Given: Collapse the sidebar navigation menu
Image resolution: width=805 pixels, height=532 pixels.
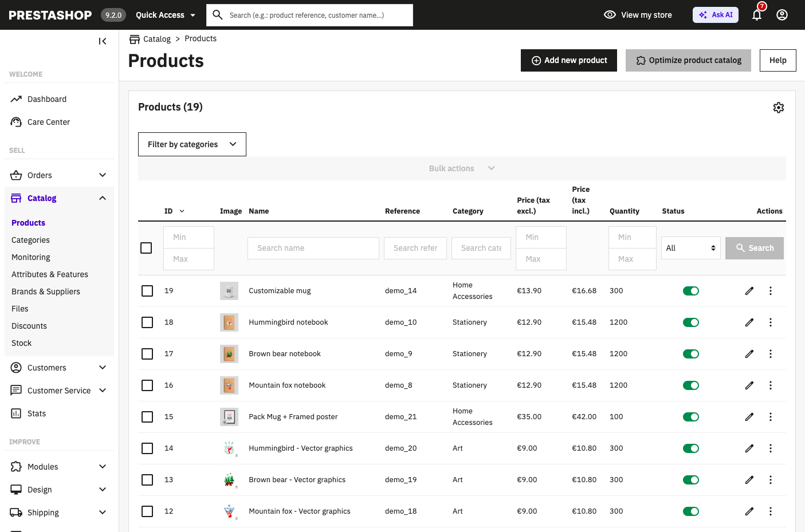Looking at the screenshot, I should 103,41.
